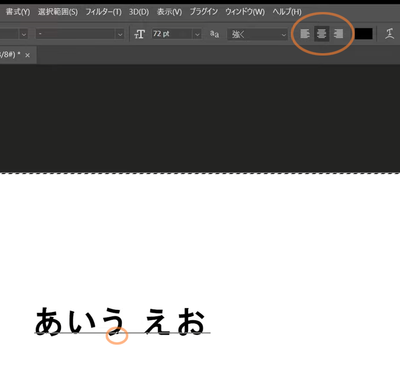Viewport: 400px width, 370px height.
Task: Open the 書式(Y) menu
Action: click(18, 12)
